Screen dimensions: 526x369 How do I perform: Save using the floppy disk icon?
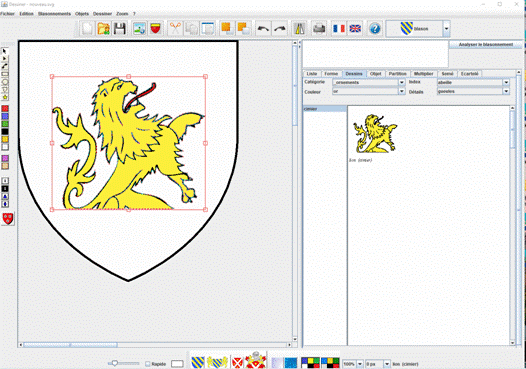tap(120, 29)
